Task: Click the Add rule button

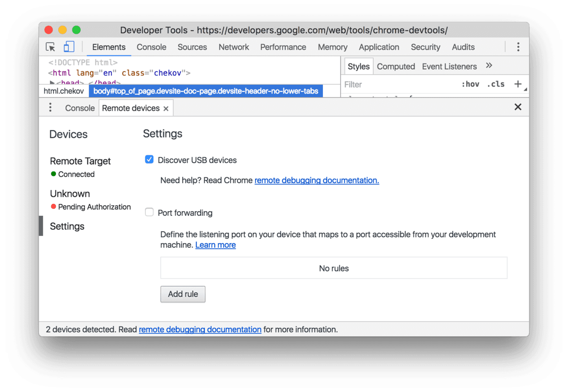Action: coord(183,294)
